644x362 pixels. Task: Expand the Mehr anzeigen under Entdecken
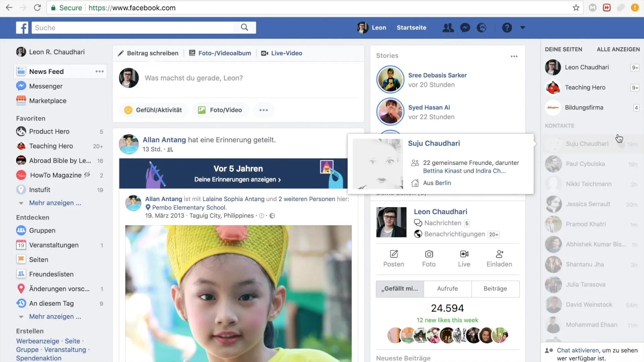[x=55, y=316]
